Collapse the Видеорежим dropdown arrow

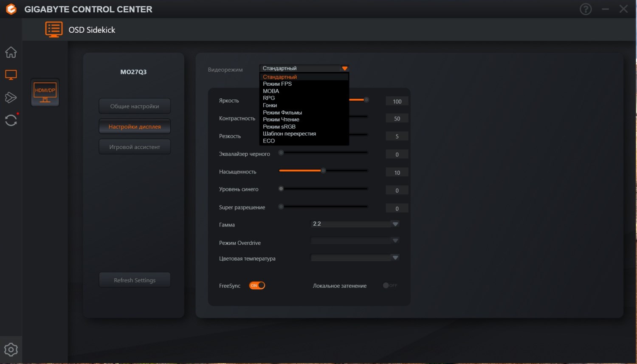tap(344, 68)
